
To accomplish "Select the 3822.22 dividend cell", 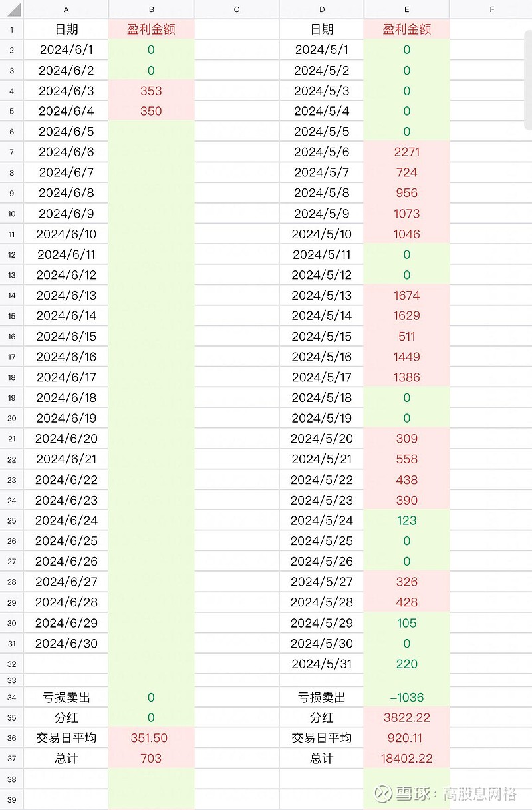I will tap(407, 718).
